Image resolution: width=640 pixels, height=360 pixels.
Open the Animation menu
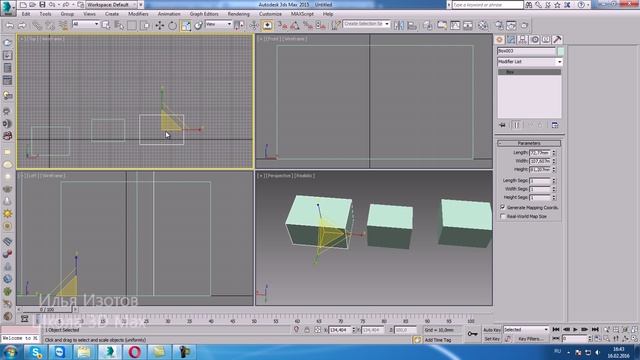[x=169, y=14]
